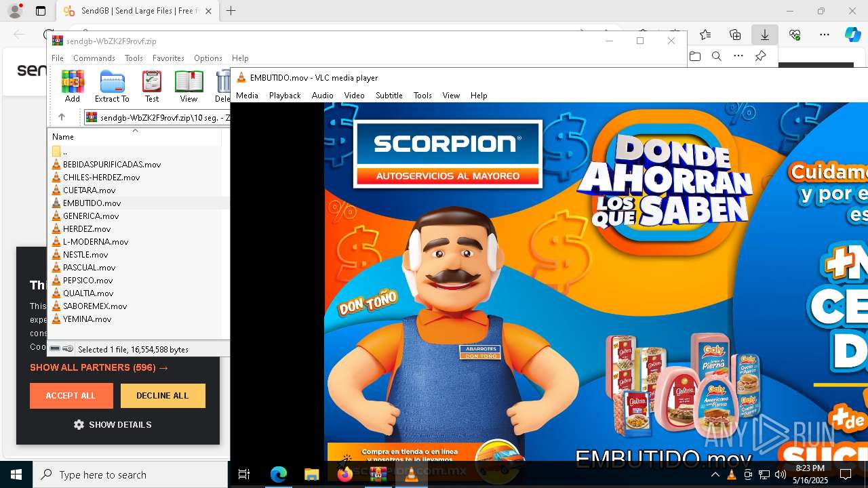868x488 pixels.
Task: Open the notification center
Action: 846,474
